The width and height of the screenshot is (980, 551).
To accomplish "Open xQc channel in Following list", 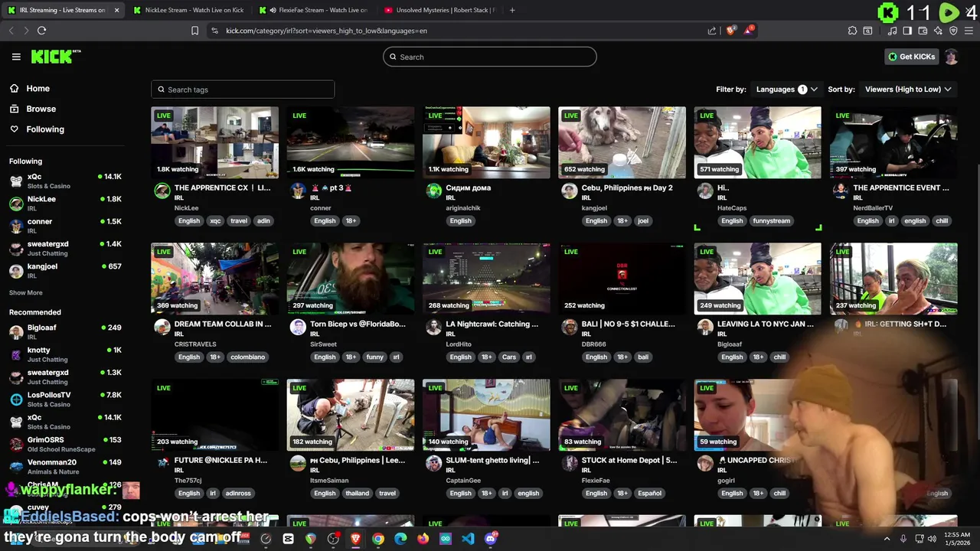I will tap(65, 181).
